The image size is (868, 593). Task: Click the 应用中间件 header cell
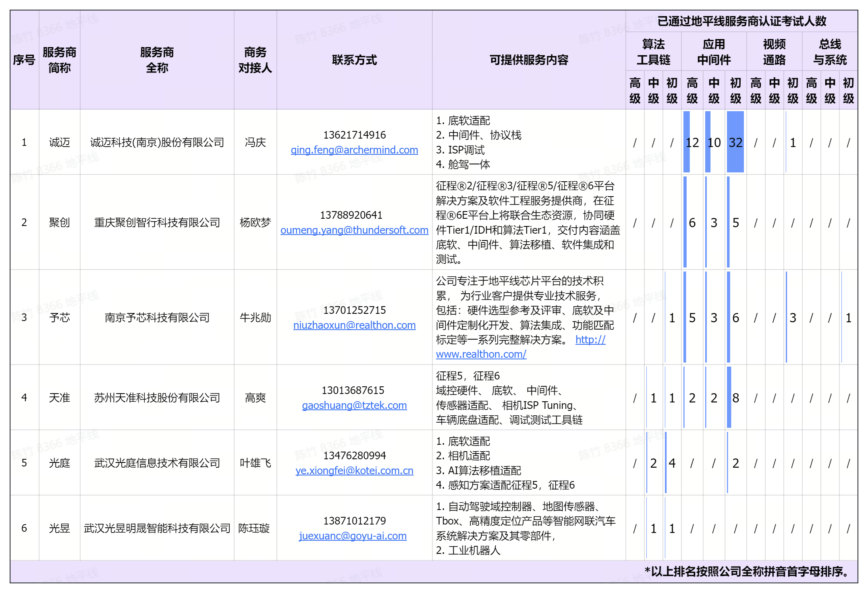(x=714, y=52)
